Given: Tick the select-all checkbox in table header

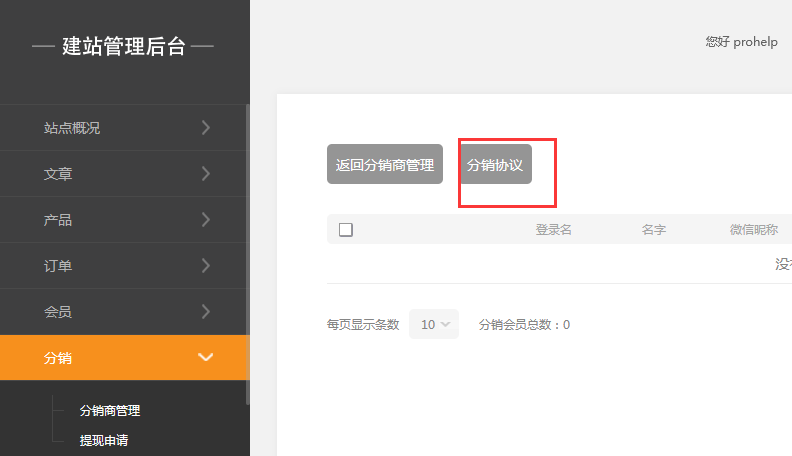Looking at the screenshot, I should coord(346,230).
